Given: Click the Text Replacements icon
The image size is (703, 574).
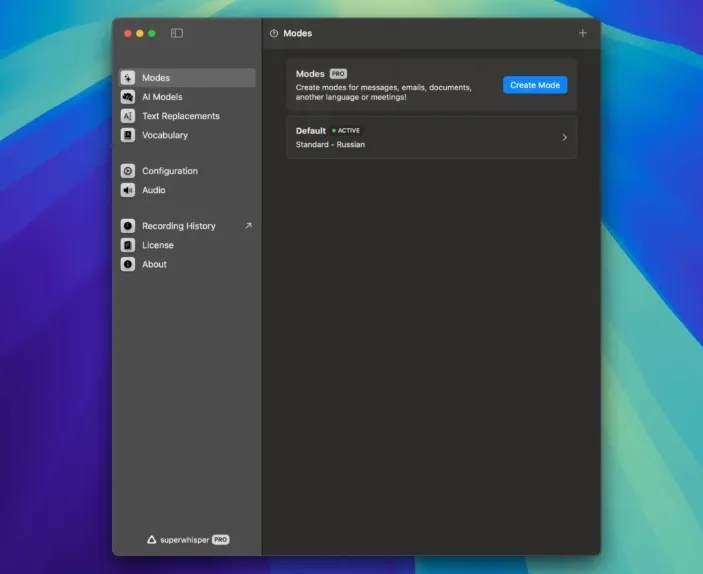Looking at the screenshot, I should (x=128, y=116).
